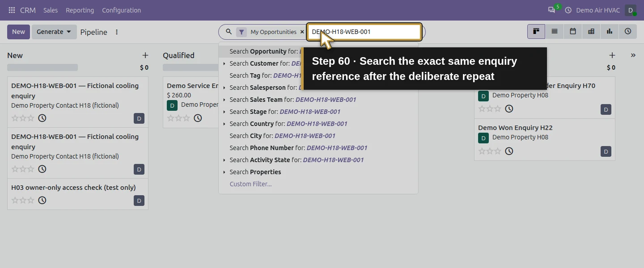This screenshot has width=644, height=268.
Task: Open the apps grid home menu
Action: (12, 10)
